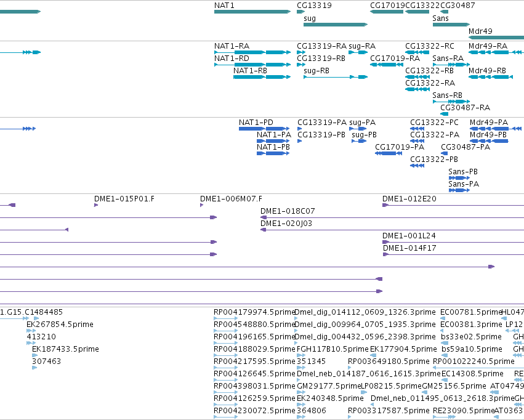
Task: Select the CG17019-PA protein
Action: pyautogui.click(x=389, y=153)
